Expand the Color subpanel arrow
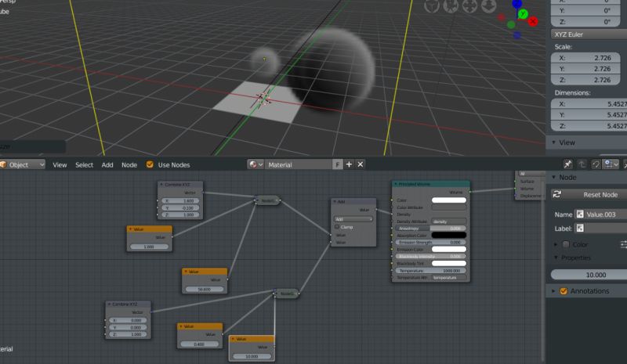The height and width of the screenshot is (364, 627). click(x=555, y=244)
